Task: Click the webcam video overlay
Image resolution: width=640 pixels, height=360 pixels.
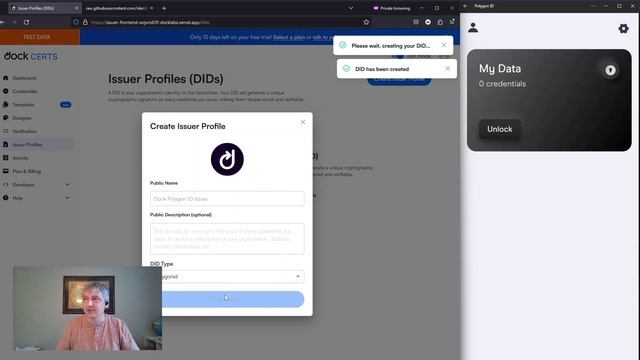Action: [88, 309]
